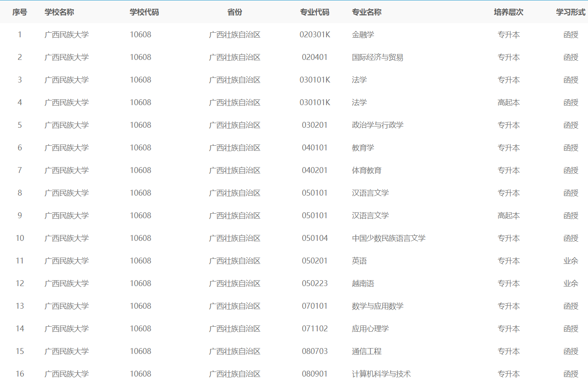Click major code 040101
This screenshot has width=588, height=382.
pos(315,148)
